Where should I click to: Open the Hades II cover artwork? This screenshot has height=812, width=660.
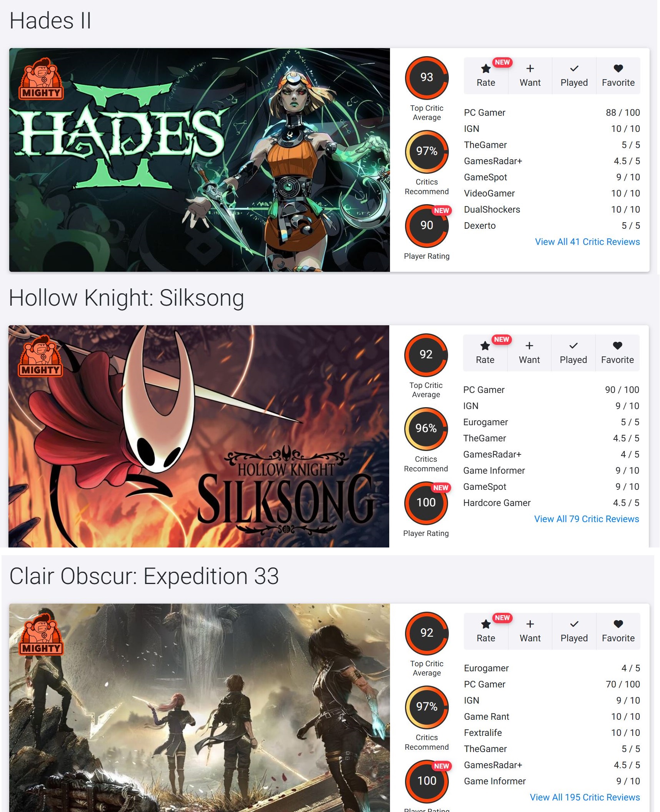[199, 160]
